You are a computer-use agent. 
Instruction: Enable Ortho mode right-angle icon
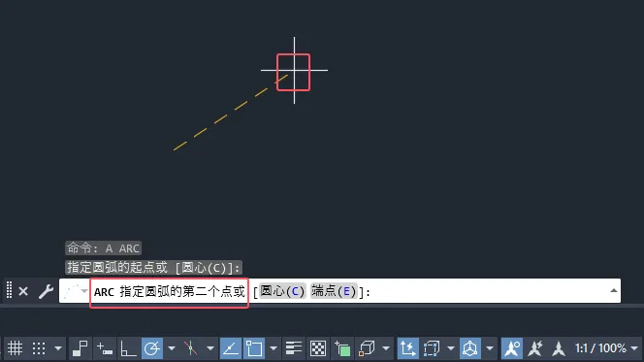pos(128,348)
